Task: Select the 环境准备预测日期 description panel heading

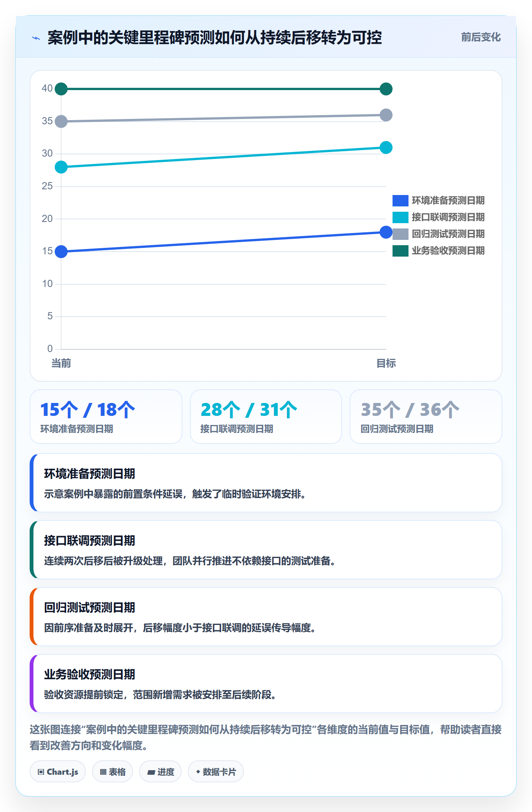Action: tap(90, 474)
